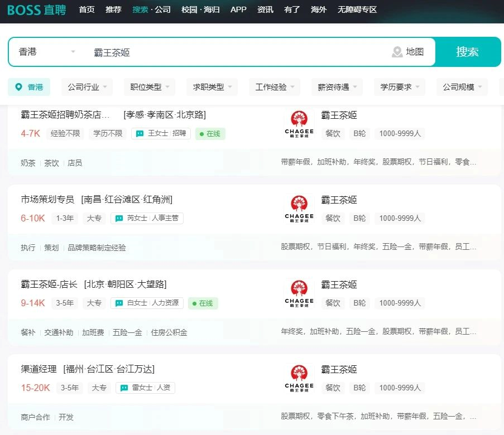Click the BOSS直聘 logo
The height and width of the screenshot is (435, 504).
click(37, 9)
